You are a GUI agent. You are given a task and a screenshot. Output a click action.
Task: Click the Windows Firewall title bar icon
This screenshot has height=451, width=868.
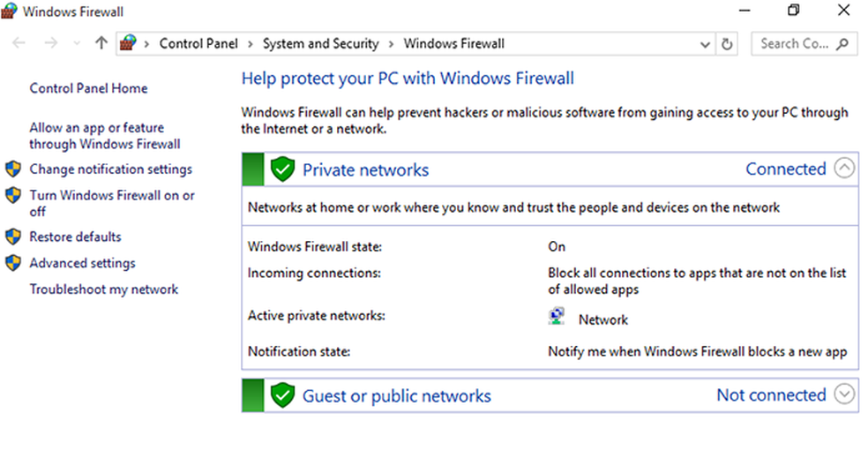click(11, 11)
